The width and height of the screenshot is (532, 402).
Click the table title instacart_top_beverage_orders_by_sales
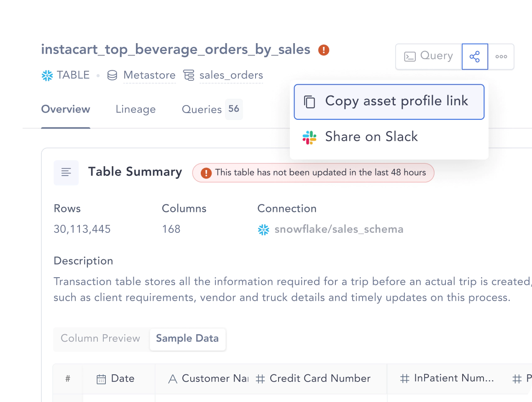(x=176, y=50)
